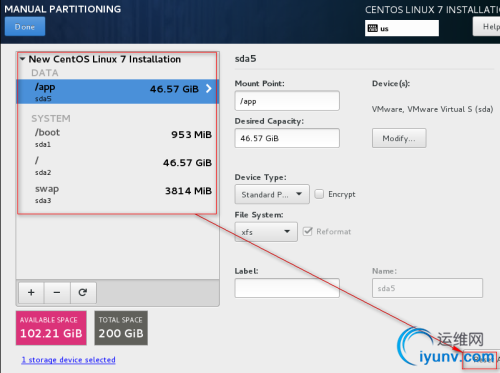Click the VMware Virtual S (sda) device text
Image resolution: width=500 pixels, height=373 pixels.
(432, 109)
